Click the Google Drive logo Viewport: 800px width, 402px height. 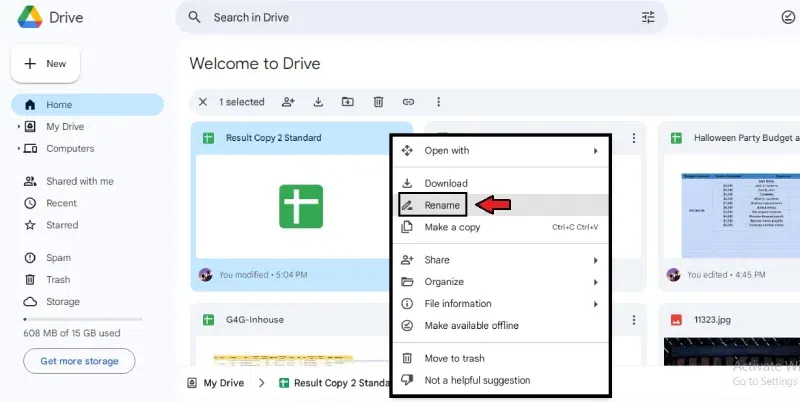(x=30, y=17)
